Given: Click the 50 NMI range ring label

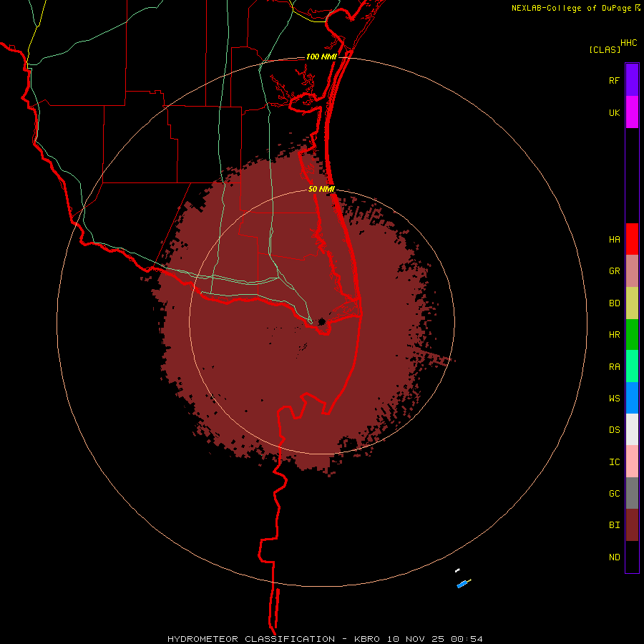Looking at the screenshot, I should pyautogui.click(x=321, y=189).
